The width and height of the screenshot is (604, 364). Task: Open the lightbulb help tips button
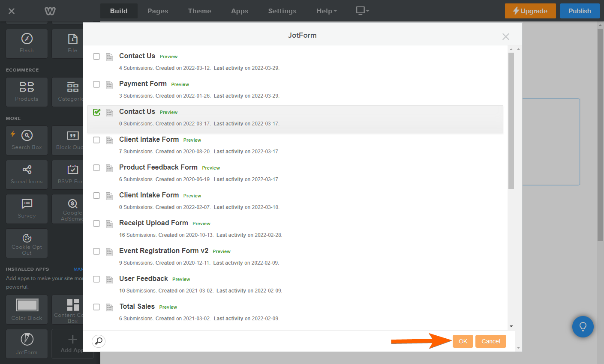coord(583,327)
